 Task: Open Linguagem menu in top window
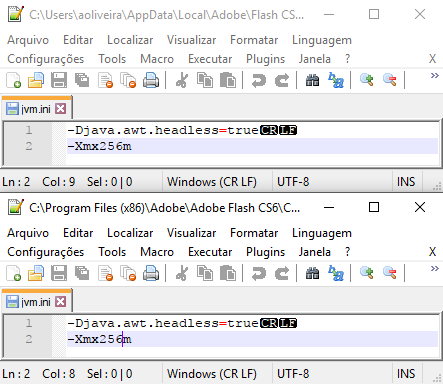(x=322, y=41)
